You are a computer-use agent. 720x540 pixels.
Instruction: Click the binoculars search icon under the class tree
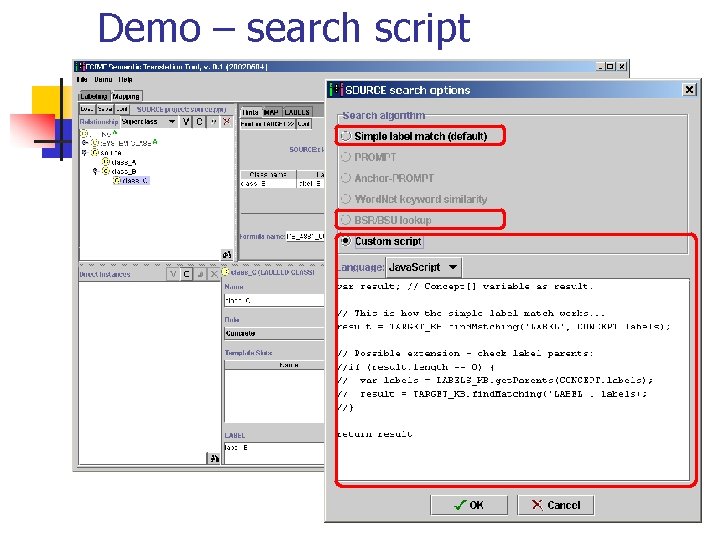(227, 254)
